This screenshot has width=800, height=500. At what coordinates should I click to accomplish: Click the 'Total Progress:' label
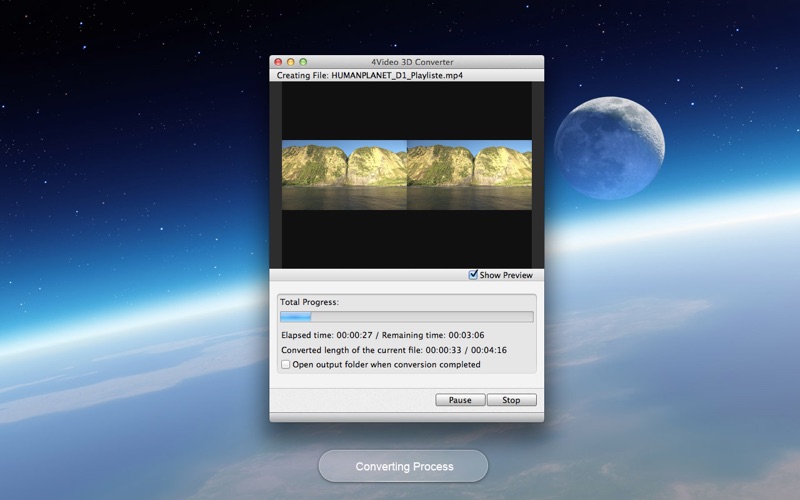tap(309, 302)
